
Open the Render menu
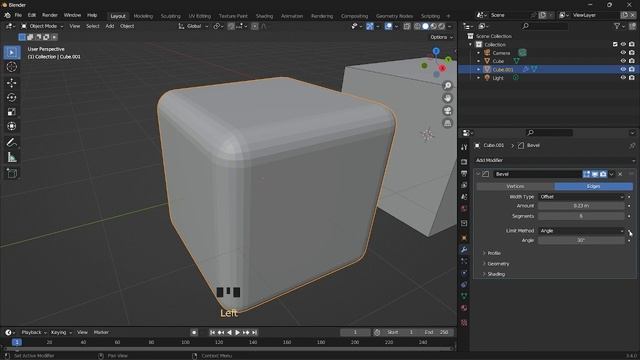pos(50,15)
